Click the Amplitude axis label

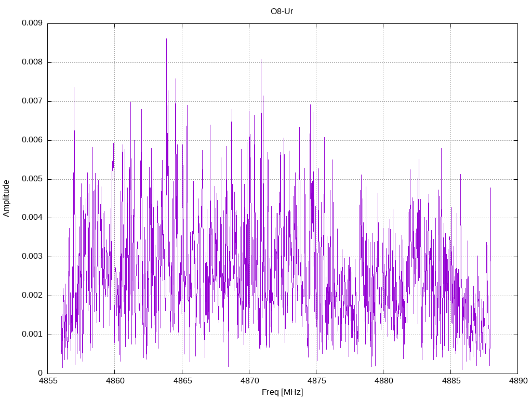click(6, 198)
